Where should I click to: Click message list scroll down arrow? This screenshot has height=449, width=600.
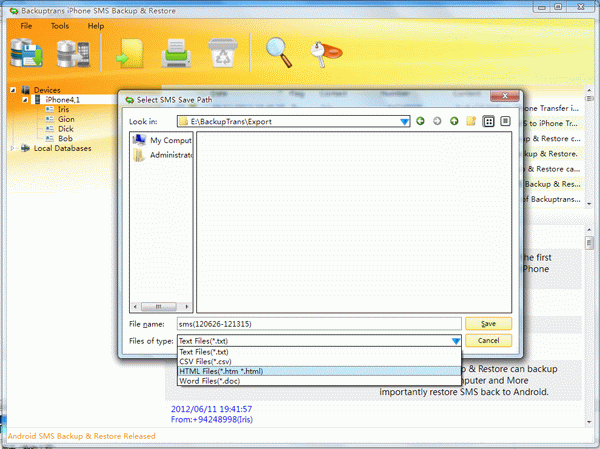pos(589,204)
